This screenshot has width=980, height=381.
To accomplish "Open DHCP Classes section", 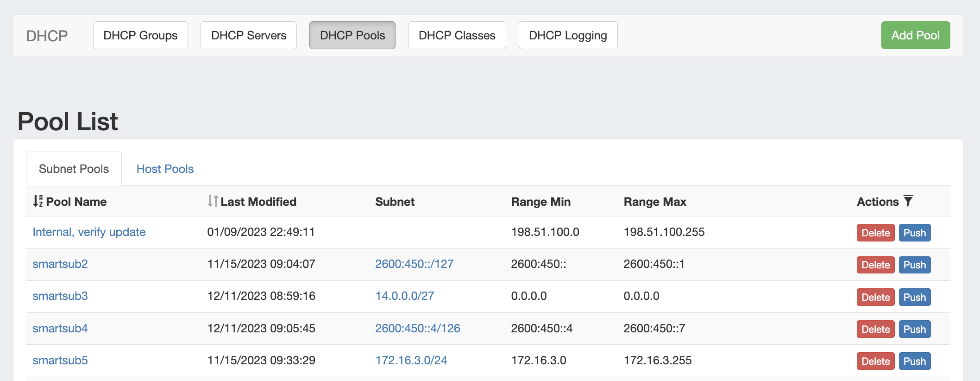I will 457,35.
